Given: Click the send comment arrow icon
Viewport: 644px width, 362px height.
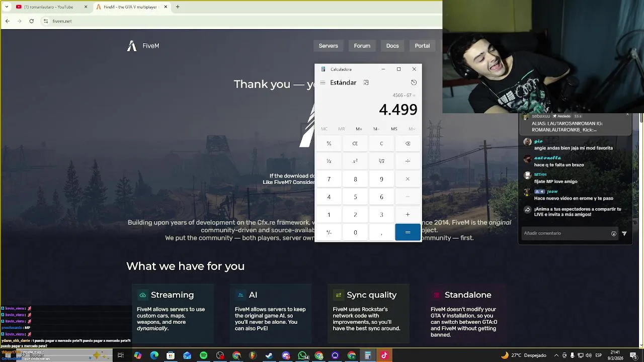Looking at the screenshot, I should (624, 233).
